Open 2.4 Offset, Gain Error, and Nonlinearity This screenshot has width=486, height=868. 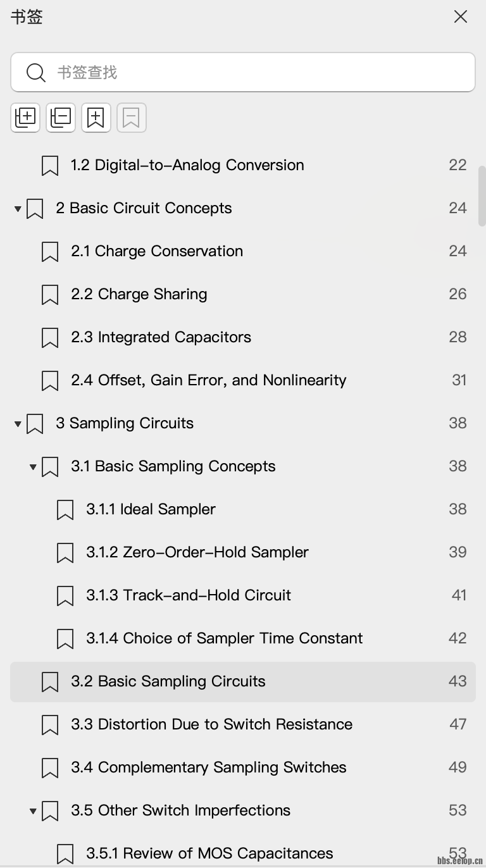209,380
